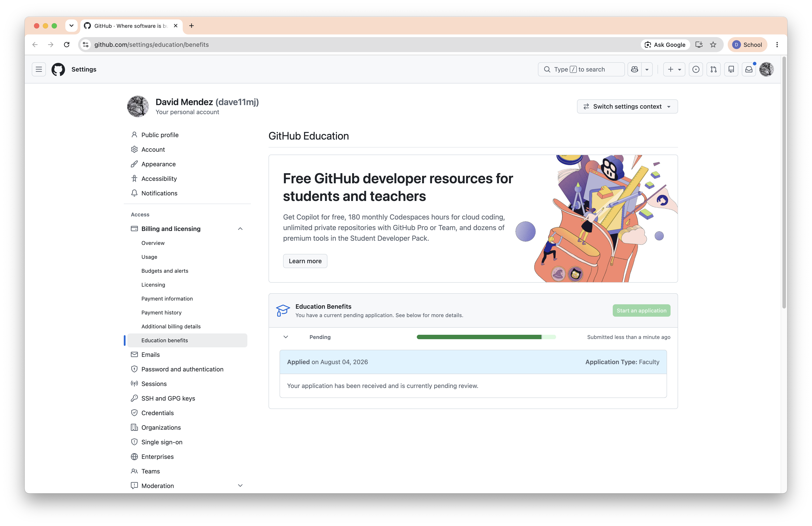
Task: Open the global navigation hamburger menu
Action: click(x=39, y=69)
